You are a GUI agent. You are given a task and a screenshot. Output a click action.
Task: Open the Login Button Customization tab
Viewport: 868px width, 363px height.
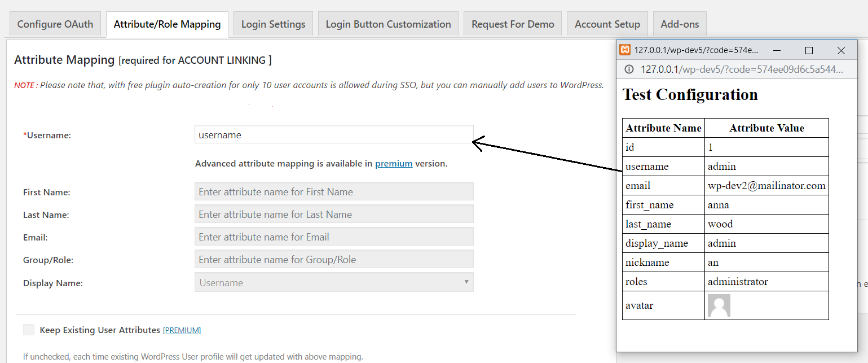pos(388,24)
